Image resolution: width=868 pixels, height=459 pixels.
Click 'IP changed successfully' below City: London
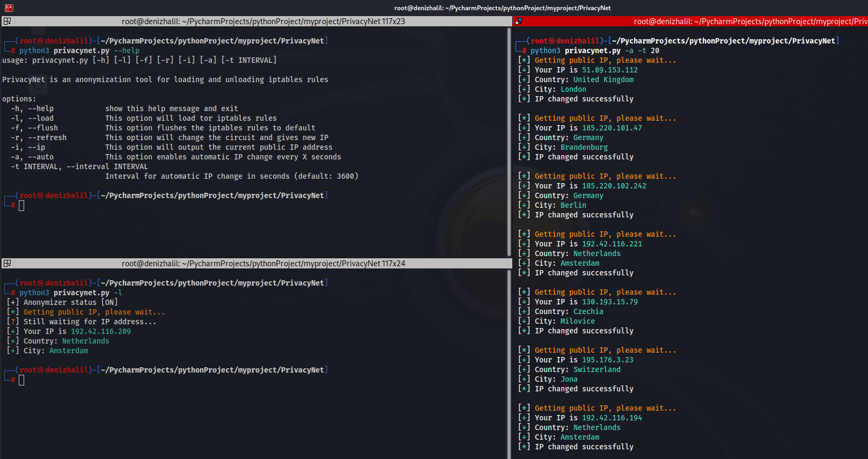click(x=584, y=99)
